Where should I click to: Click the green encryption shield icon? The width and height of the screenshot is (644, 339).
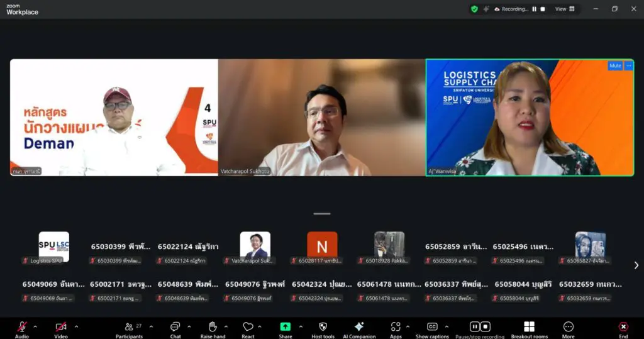(x=474, y=9)
